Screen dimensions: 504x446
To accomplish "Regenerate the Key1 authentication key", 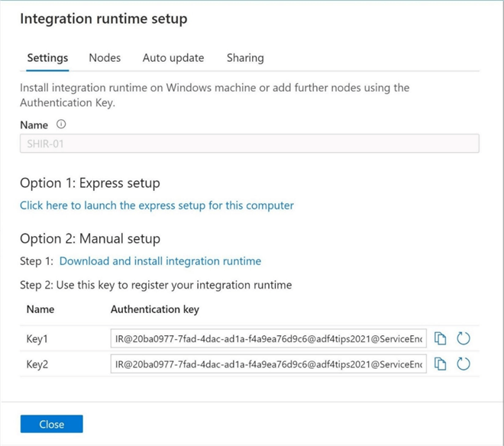I will [x=464, y=338].
